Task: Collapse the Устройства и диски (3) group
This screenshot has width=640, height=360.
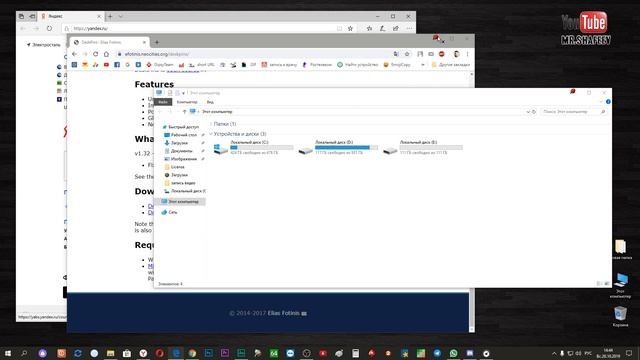Action: [211, 134]
